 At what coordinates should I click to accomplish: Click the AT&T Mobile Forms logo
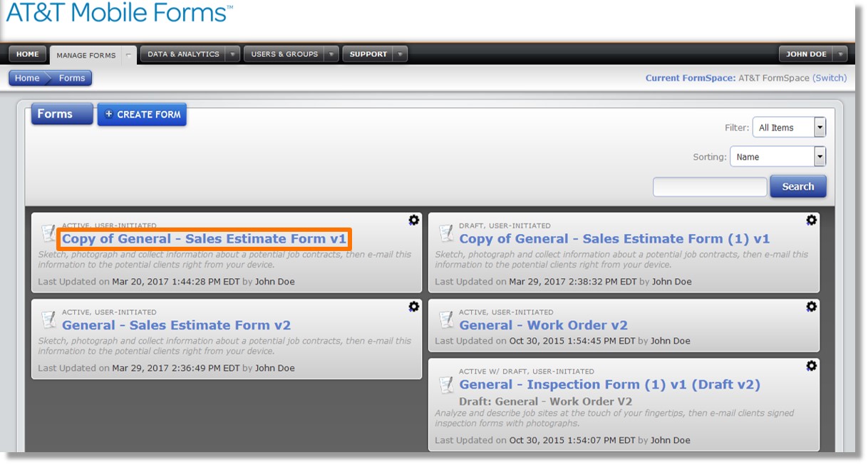tap(120, 12)
